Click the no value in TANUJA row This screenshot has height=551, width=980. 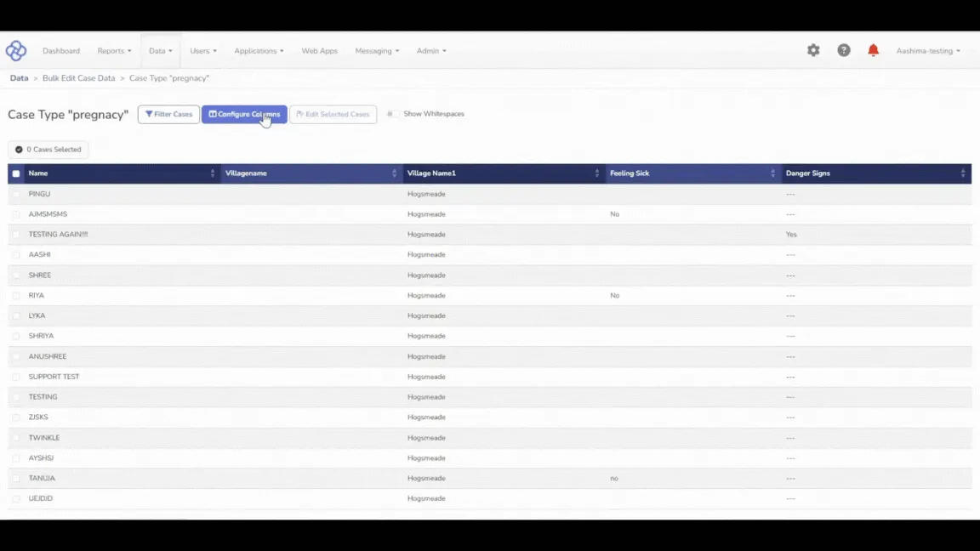[x=614, y=479]
